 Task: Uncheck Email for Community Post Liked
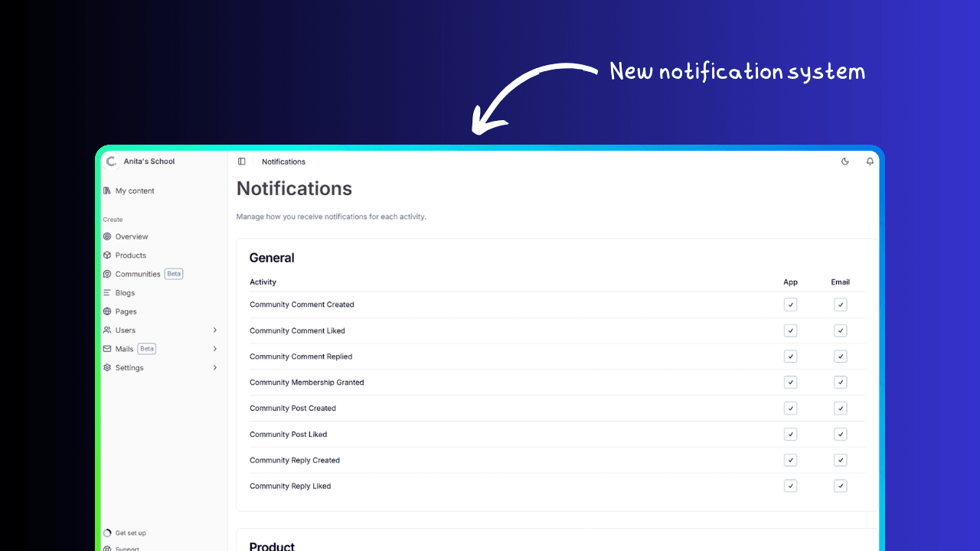pos(840,434)
